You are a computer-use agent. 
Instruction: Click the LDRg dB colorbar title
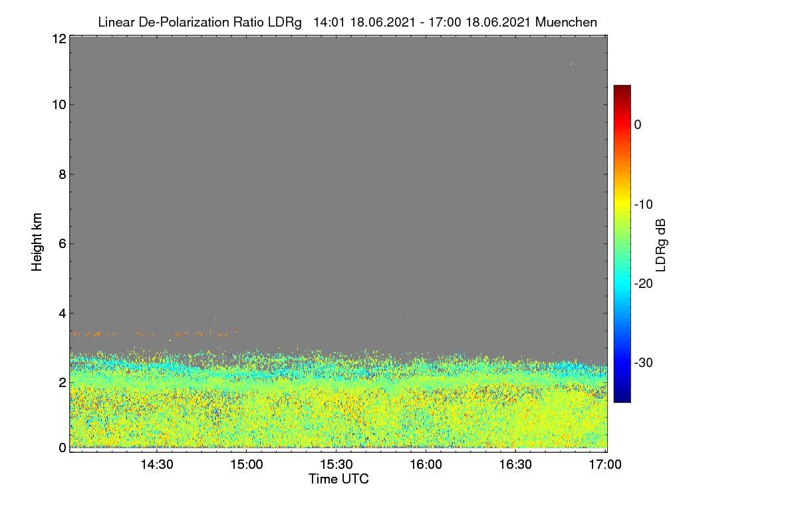coord(661,245)
